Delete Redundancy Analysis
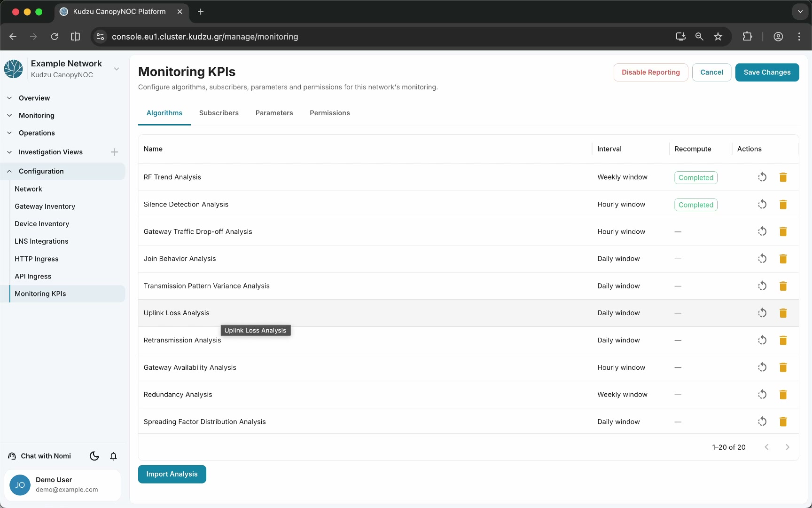Image resolution: width=812 pixels, height=508 pixels. (x=783, y=395)
